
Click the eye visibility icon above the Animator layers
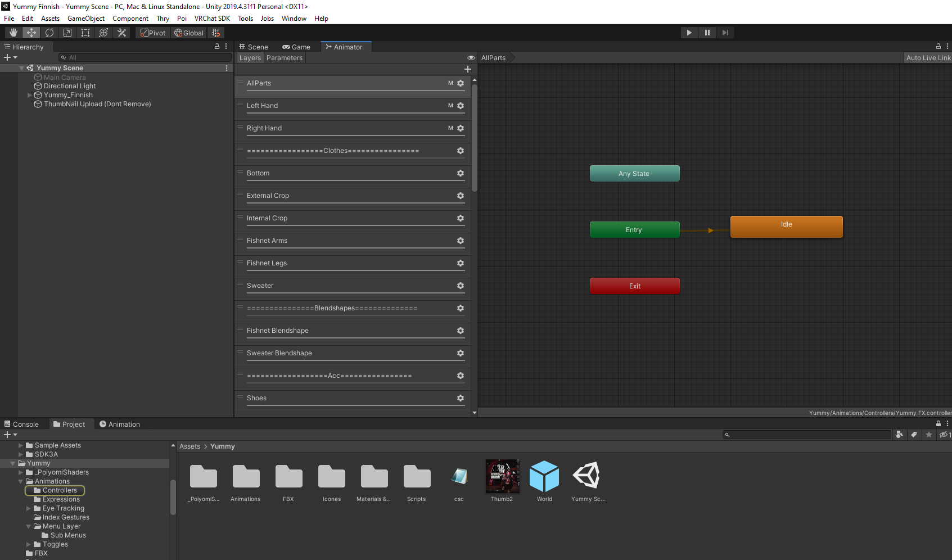pyautogui.click(x=471, y=57)
